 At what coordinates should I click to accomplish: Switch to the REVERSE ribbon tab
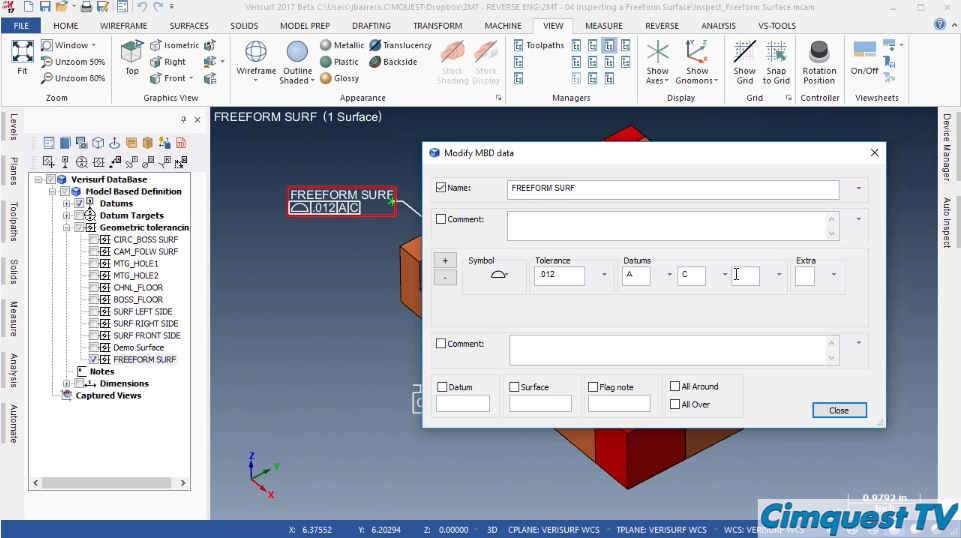[662, 26]
